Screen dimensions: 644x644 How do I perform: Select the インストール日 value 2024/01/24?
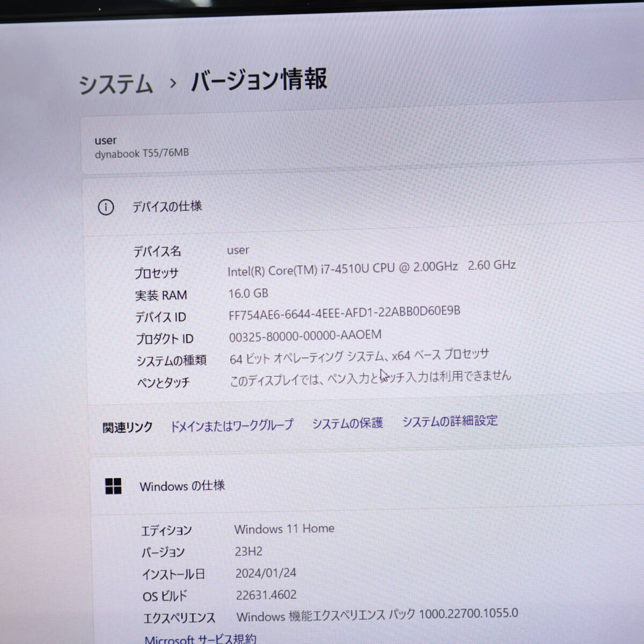[266, 573]
